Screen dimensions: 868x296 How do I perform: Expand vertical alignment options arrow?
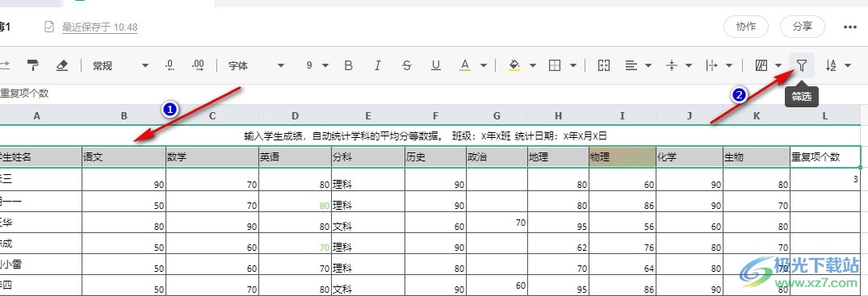(x=689, y=66)
